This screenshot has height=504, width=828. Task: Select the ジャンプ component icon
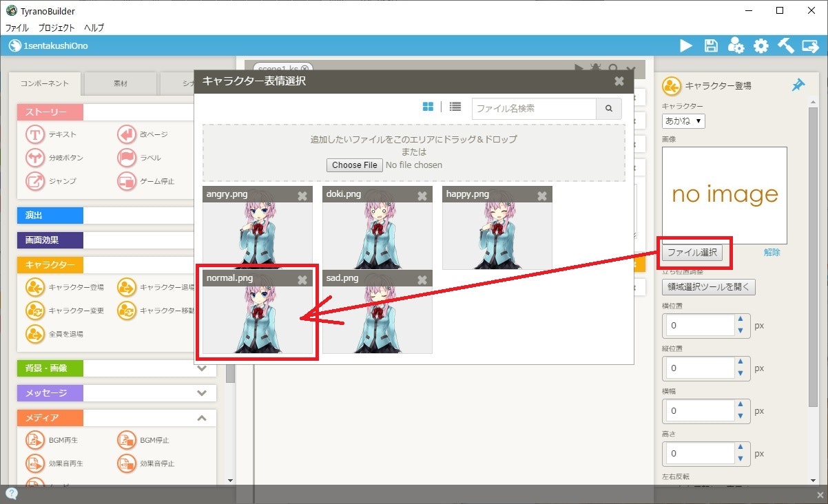tap(35, 181)
